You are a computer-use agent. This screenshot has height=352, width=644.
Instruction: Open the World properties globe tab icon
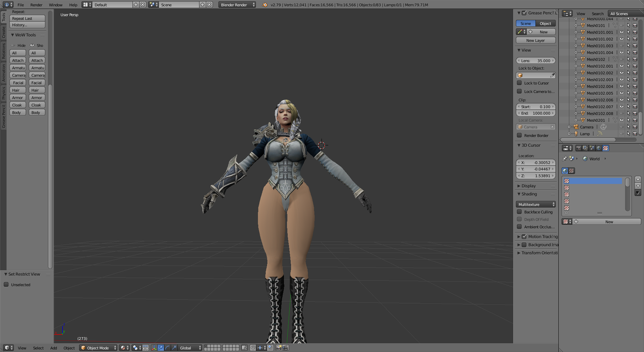pyautogui.click(x=599, y=148)
